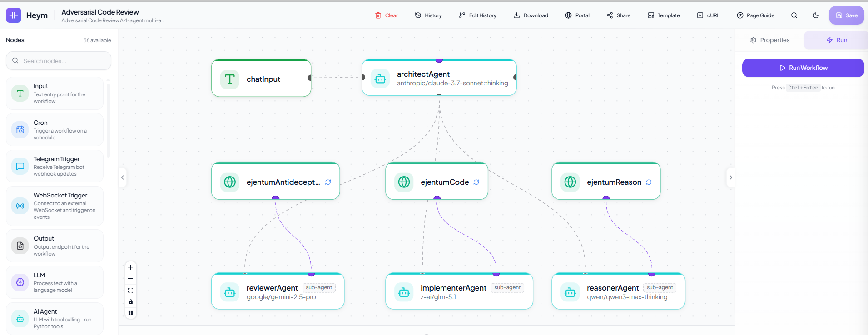Select the ejentumReason node
Screen dimensions: 868x335
pos(606,181)
